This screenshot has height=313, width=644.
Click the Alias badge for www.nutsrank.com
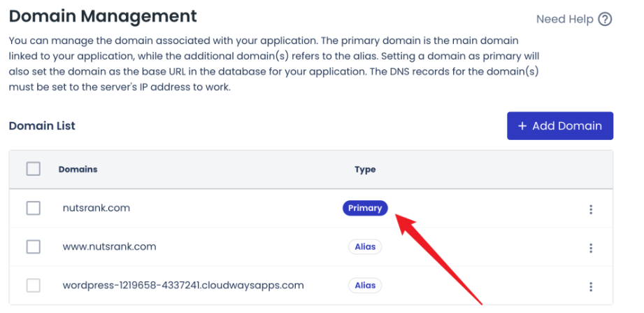365,246
